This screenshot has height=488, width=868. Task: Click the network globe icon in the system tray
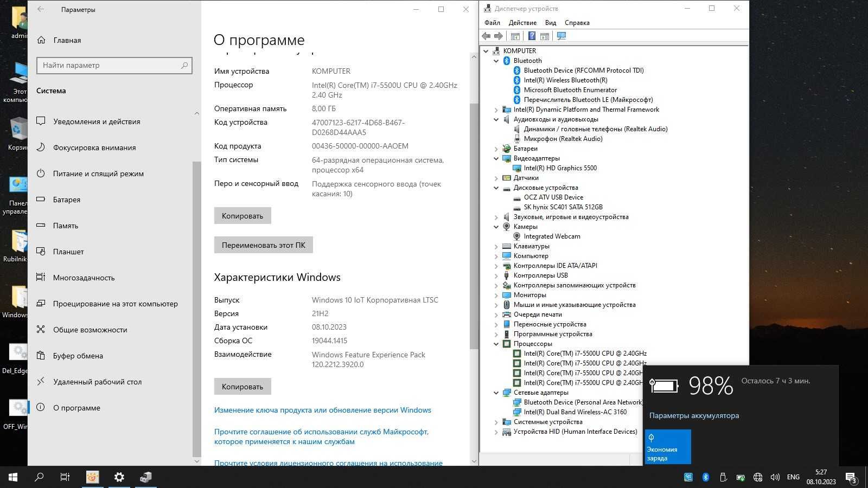pos(758,477)
